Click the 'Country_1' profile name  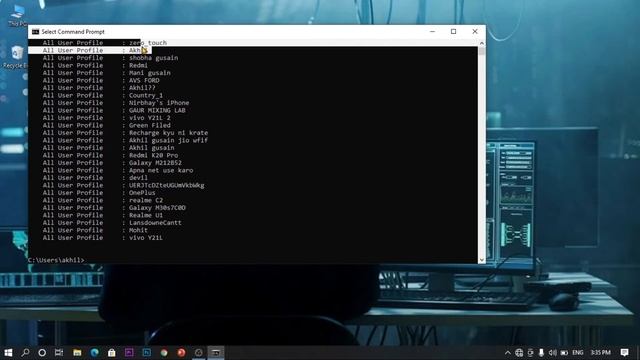[x=146, y=96]
